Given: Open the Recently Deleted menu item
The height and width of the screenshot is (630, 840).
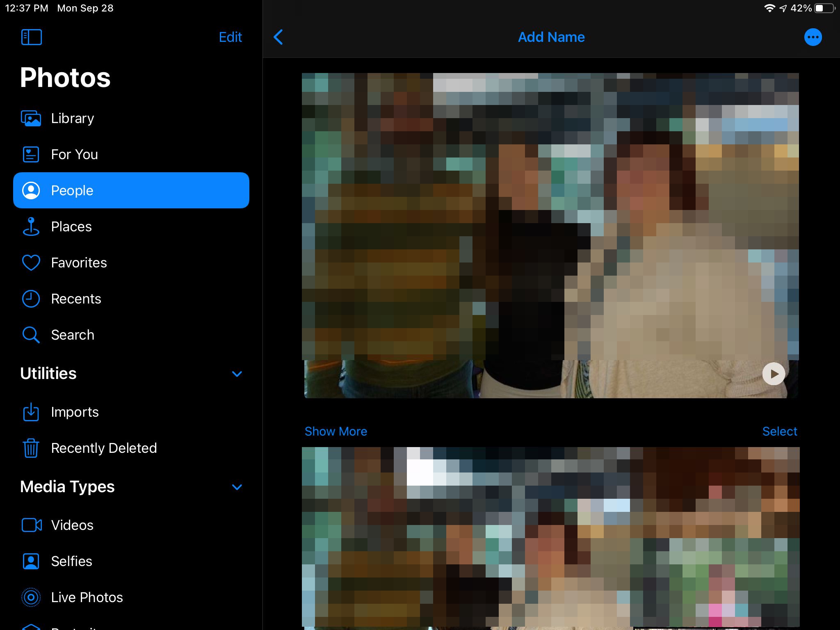Looking at the screenshot, I should (x=104, y=448).
